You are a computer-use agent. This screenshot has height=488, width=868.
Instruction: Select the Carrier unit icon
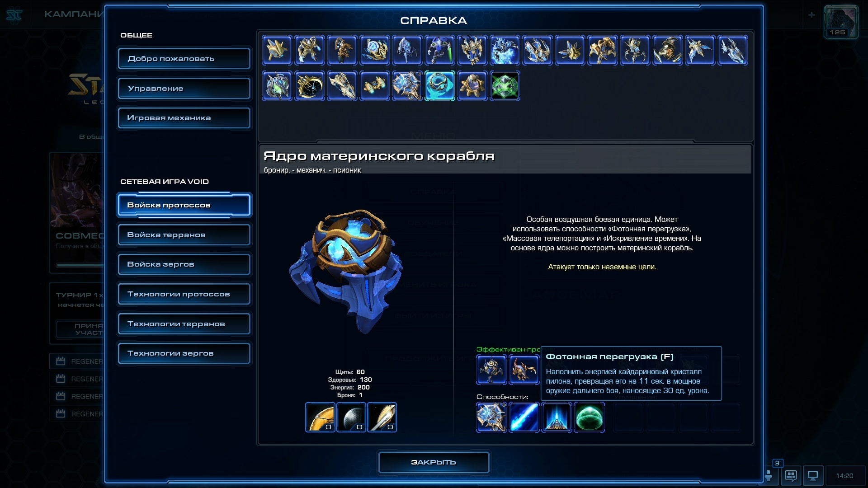342,86
